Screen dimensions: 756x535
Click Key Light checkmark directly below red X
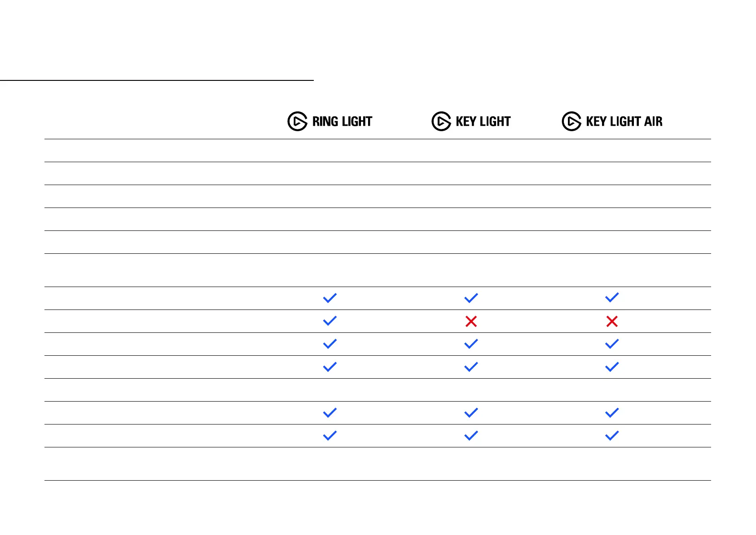pos(471,344)
